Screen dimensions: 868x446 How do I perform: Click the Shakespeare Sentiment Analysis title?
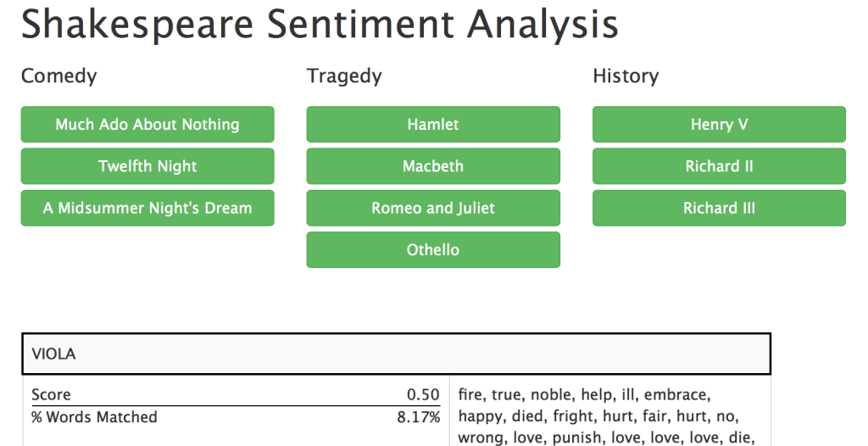(x=320, y=23)
